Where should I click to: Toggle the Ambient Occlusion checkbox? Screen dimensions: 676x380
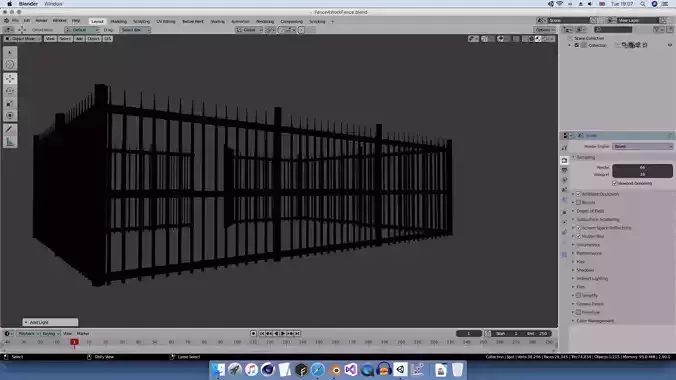click(579, 194)
